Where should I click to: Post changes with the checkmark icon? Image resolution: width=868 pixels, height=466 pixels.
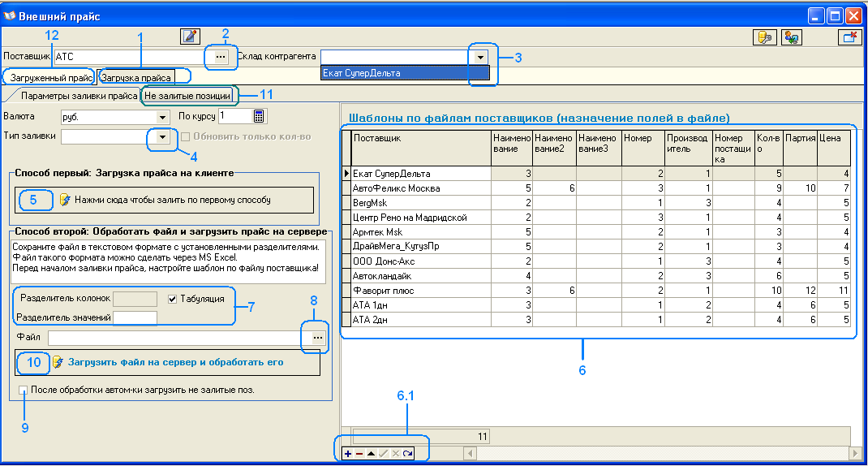383,453
